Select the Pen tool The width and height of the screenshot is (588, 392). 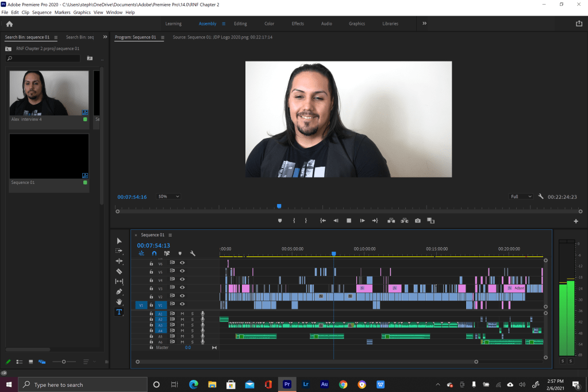coord(119,291)
